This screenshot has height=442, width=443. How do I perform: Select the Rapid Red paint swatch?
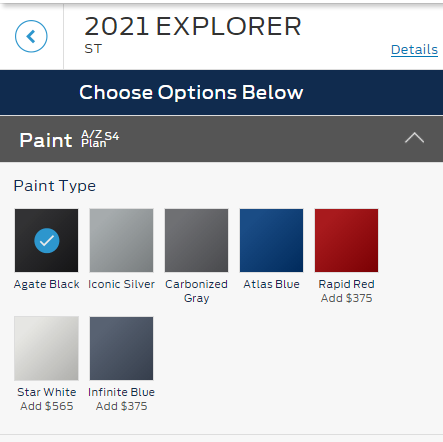347,240
